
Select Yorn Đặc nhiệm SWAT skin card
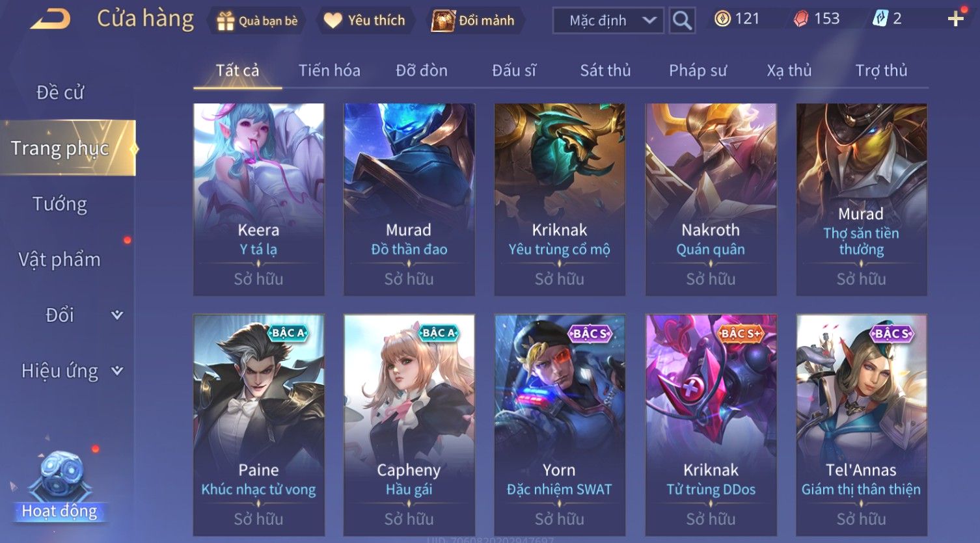point(560,425)
